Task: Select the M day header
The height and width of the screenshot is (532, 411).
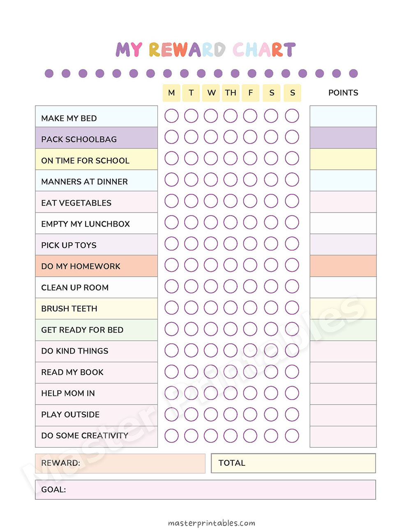Action: (171, 93)
